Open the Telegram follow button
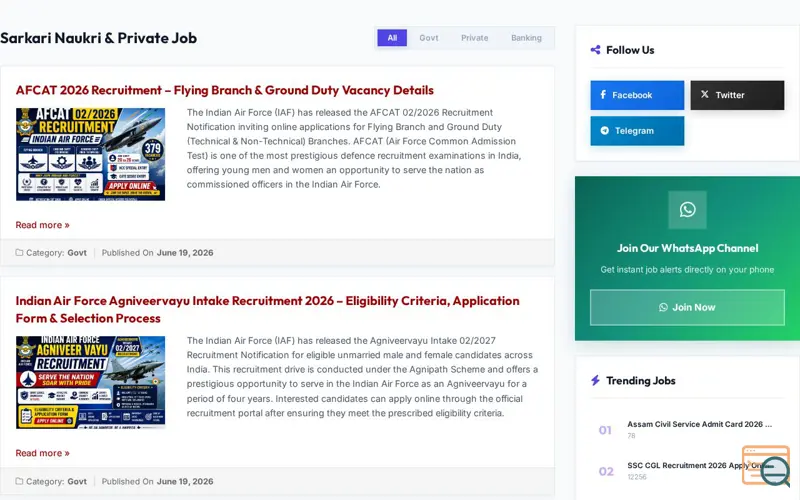 pos(637,131)
